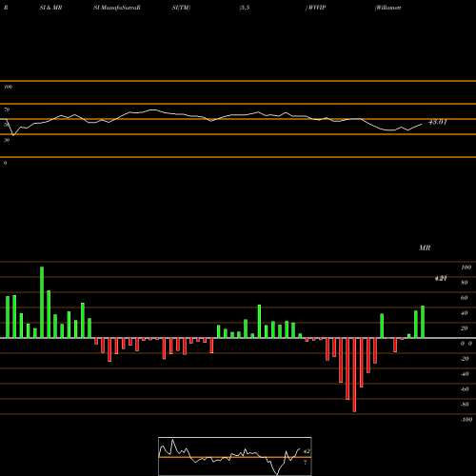This screenshot has height=476, width=476.
Task: Click the RSI axis label 100
Action: [x=8, y=87]
